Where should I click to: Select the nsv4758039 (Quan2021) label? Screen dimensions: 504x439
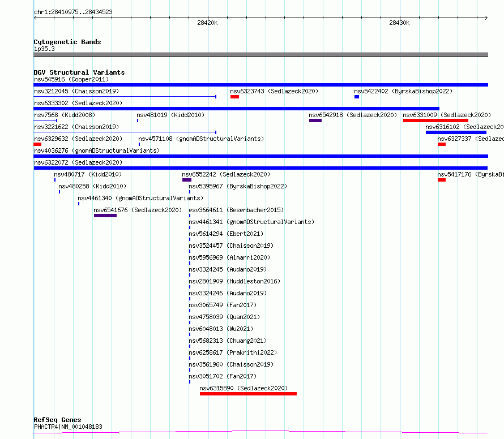224,317
